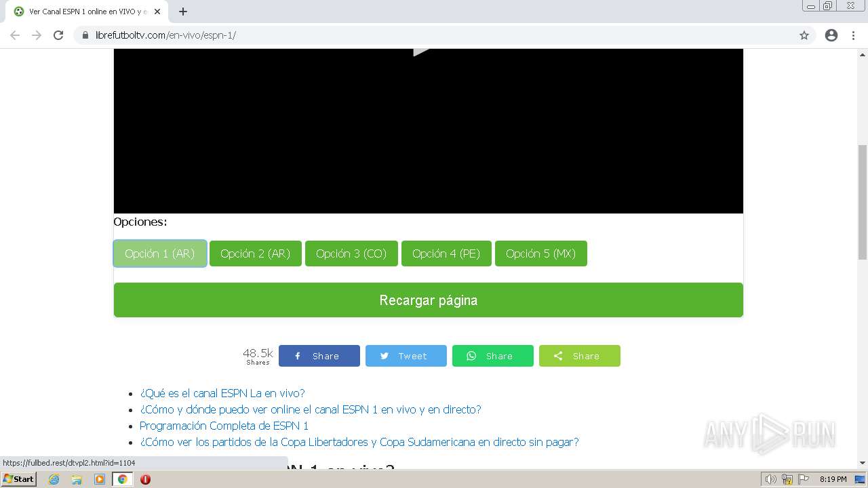Select Opción 2 (AR) stream
The width and height of the screenshot is (868, 488).
[x=255, y=253]
